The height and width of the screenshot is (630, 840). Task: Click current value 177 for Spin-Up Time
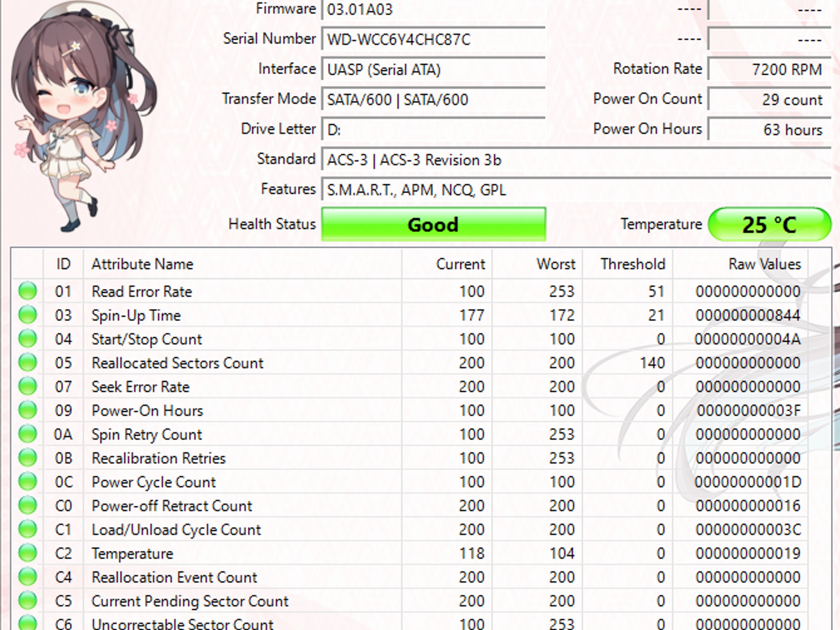tap(472, 315)
